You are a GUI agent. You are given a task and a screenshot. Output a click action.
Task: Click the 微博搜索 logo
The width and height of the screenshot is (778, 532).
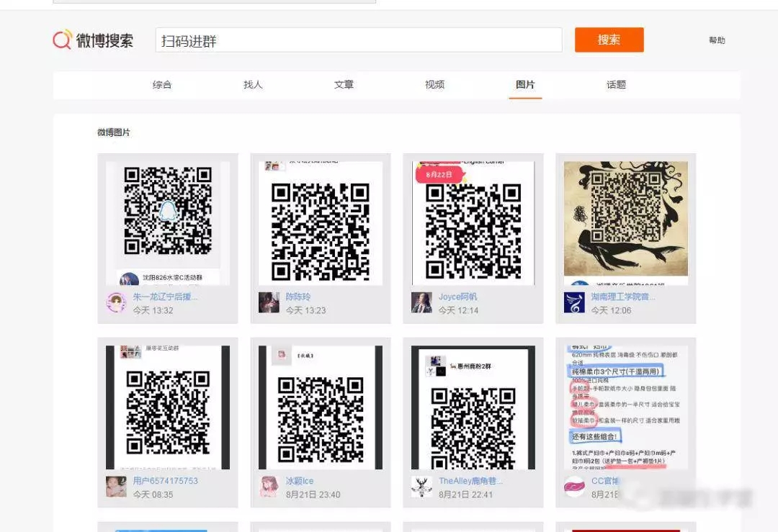point(93,40)
